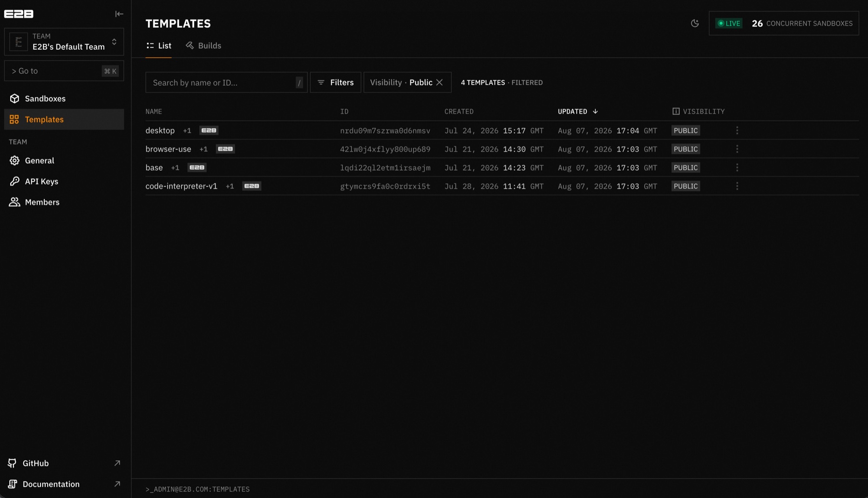Expand the +1 aliases on desktop row

click(x=187, y=131)
